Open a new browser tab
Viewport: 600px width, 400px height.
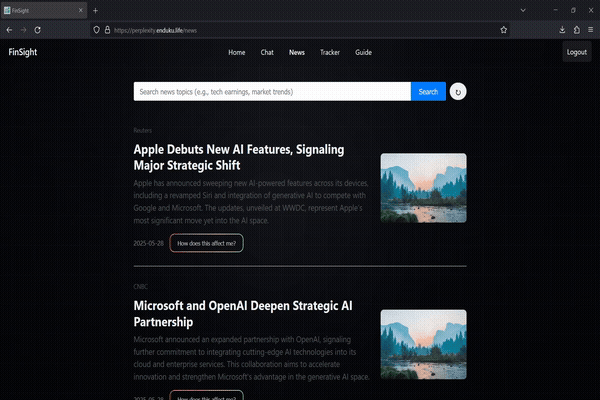coord(95,11)
